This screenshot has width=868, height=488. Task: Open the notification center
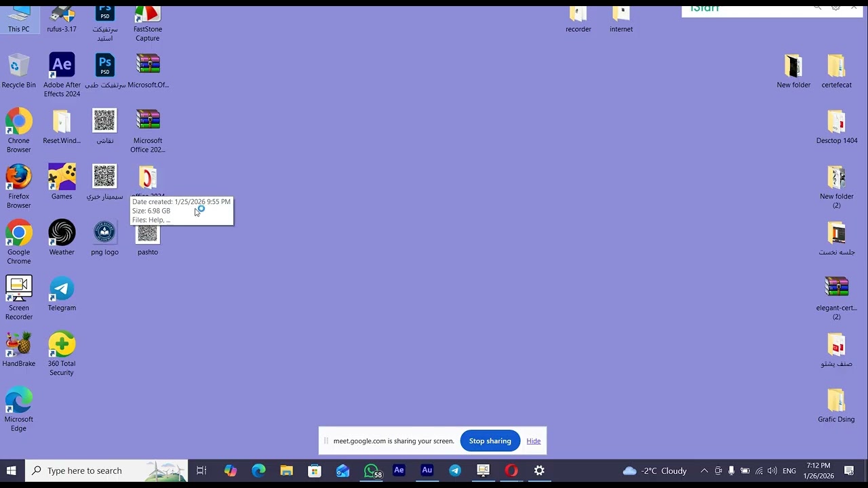[x=849, y=470]
